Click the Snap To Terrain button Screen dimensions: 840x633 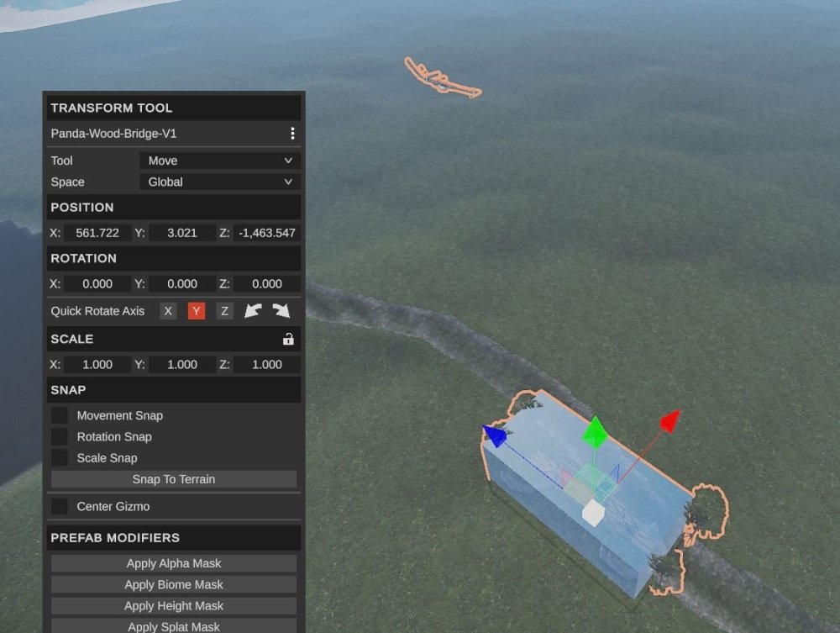pos(174,479)
